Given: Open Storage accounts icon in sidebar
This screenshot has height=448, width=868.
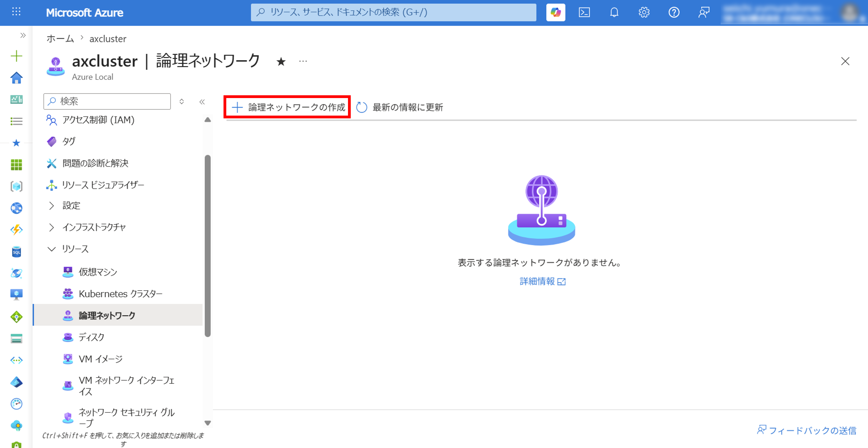Looking at the screenshot, I should pos(16,339).
